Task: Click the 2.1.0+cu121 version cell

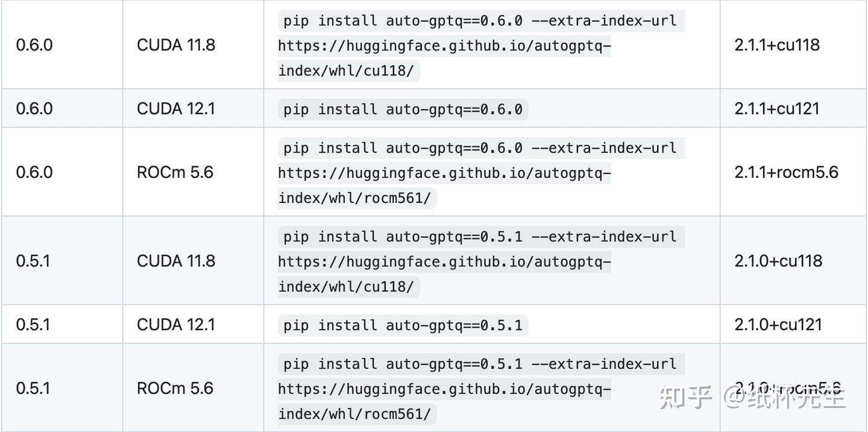Action: coord(778,325)
